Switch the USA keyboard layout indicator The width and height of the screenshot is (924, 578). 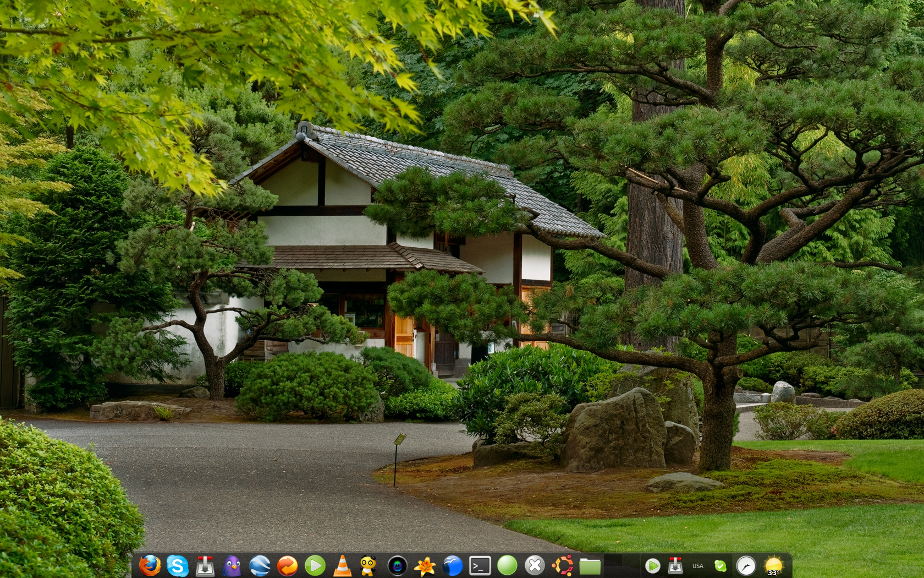coord(698,565)
